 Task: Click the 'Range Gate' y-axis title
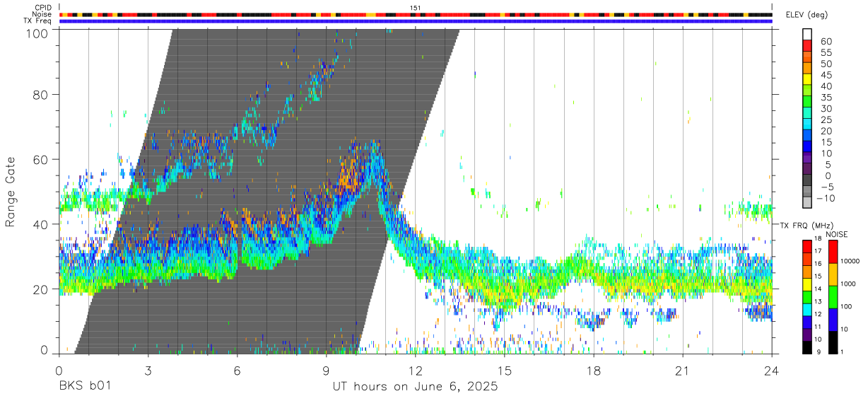pos(11,192)
